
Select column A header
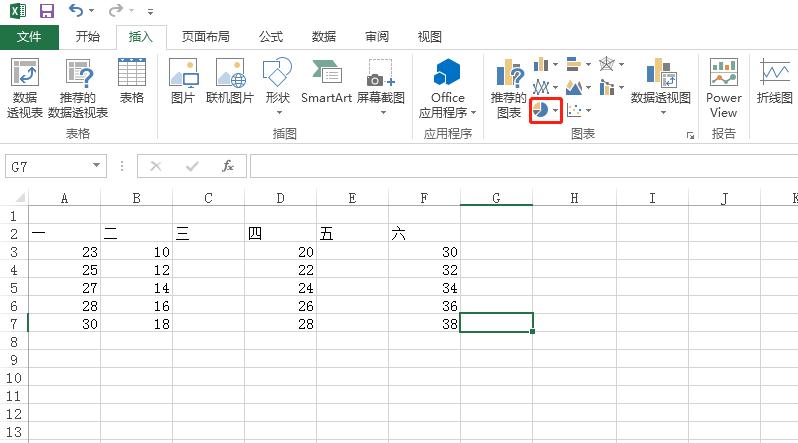coord(64,198)
